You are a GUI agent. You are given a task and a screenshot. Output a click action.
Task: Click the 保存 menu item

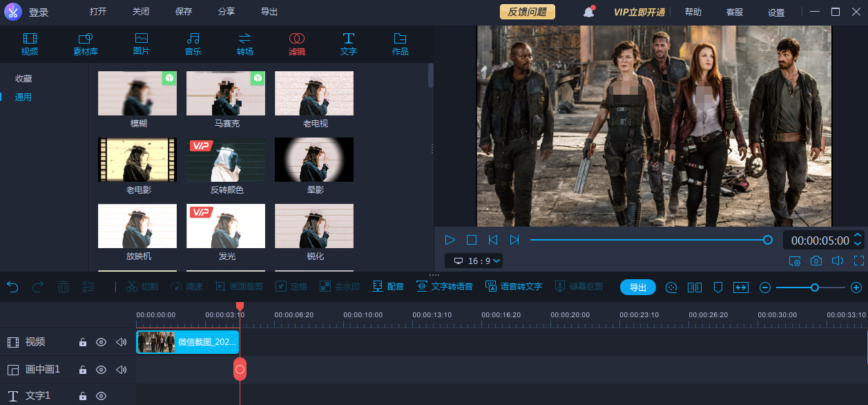pos(184,12)
